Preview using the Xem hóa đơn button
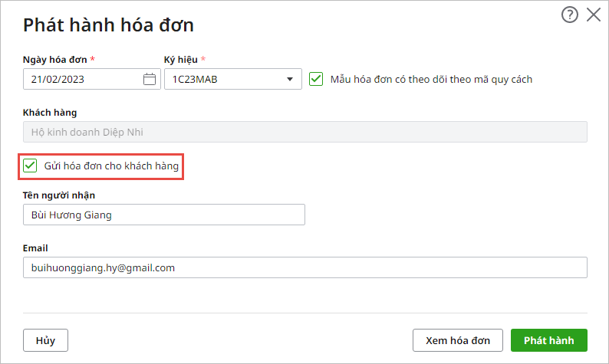 [x=458, y=340]
